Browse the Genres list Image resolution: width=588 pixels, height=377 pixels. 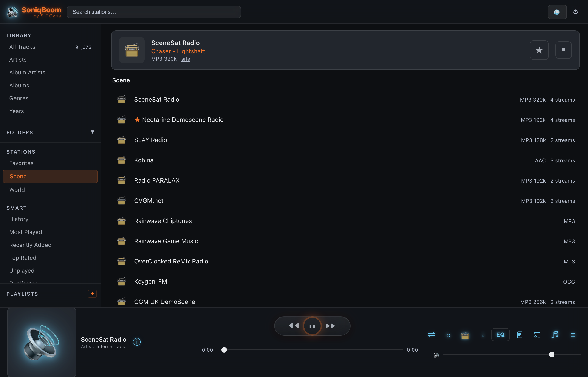tap(50, 98)
